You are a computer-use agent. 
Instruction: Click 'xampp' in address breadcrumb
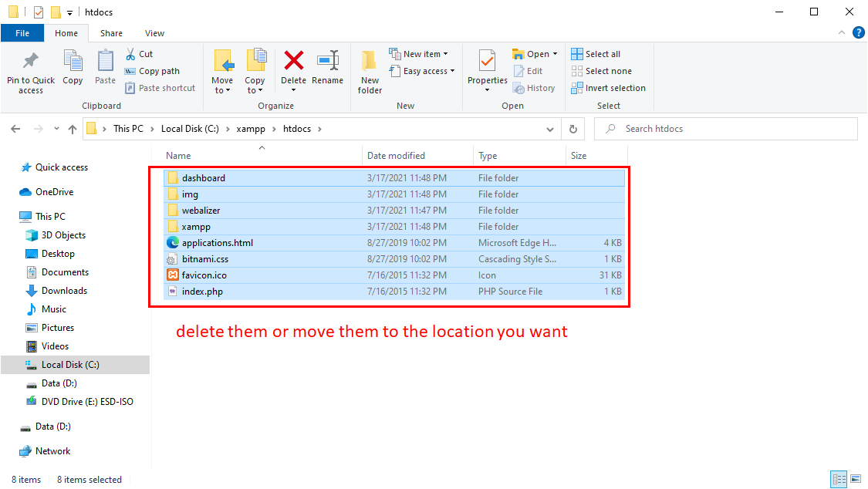251,129
